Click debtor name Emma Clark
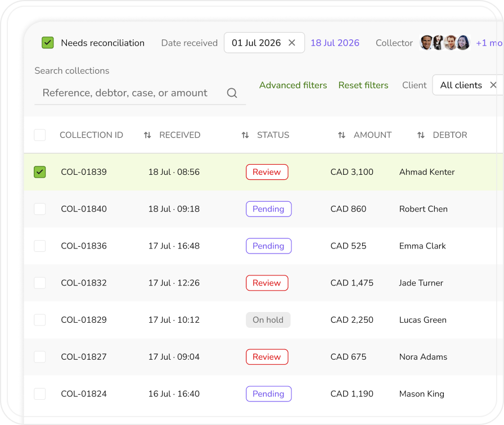 pyautogui.click(x=422, y=246)
